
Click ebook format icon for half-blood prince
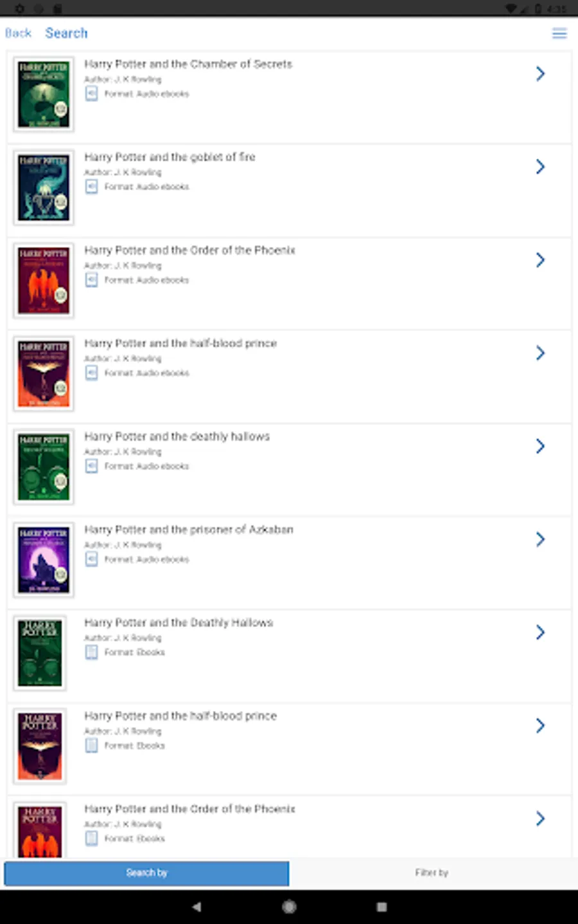pos(92,746)
